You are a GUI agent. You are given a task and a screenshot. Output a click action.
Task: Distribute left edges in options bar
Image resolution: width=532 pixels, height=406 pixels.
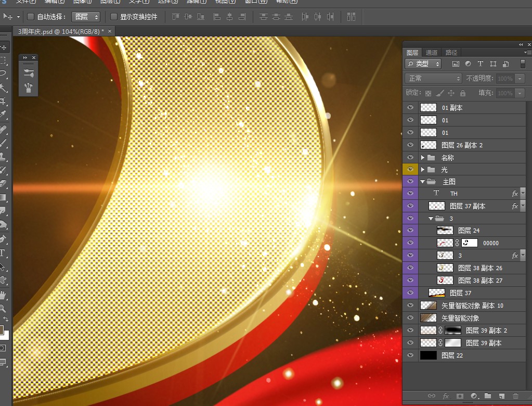(305, 16)
